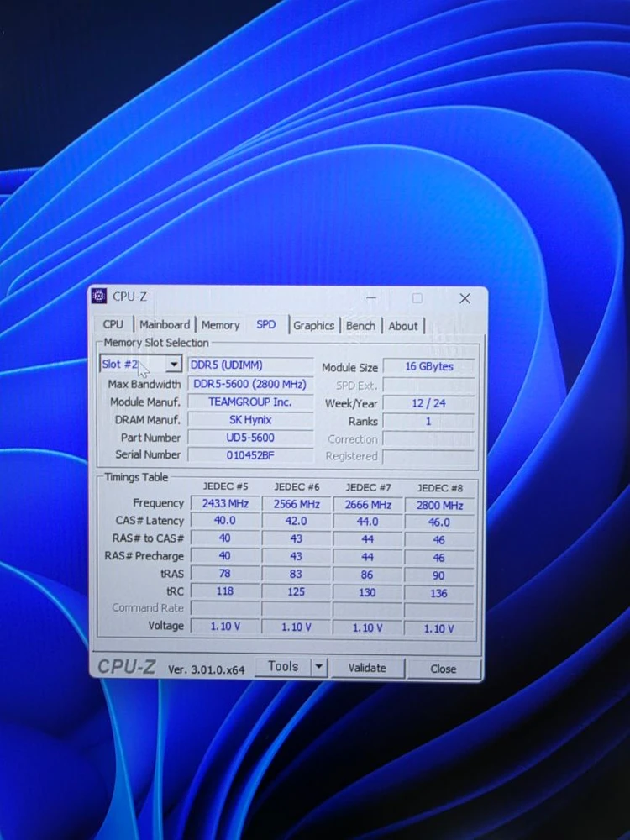The image size is (630, 840).
Task: Click the Timings Table group label
Action: 136,477
